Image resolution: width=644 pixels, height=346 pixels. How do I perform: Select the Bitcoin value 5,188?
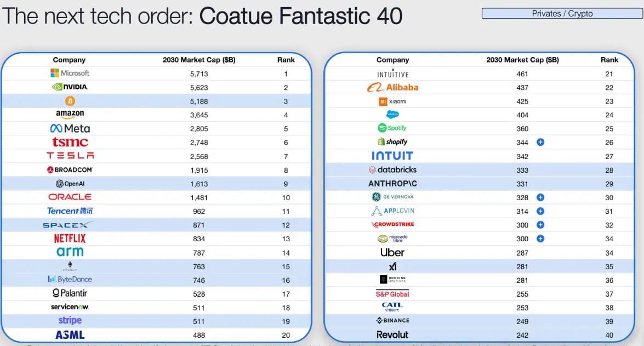199,101
